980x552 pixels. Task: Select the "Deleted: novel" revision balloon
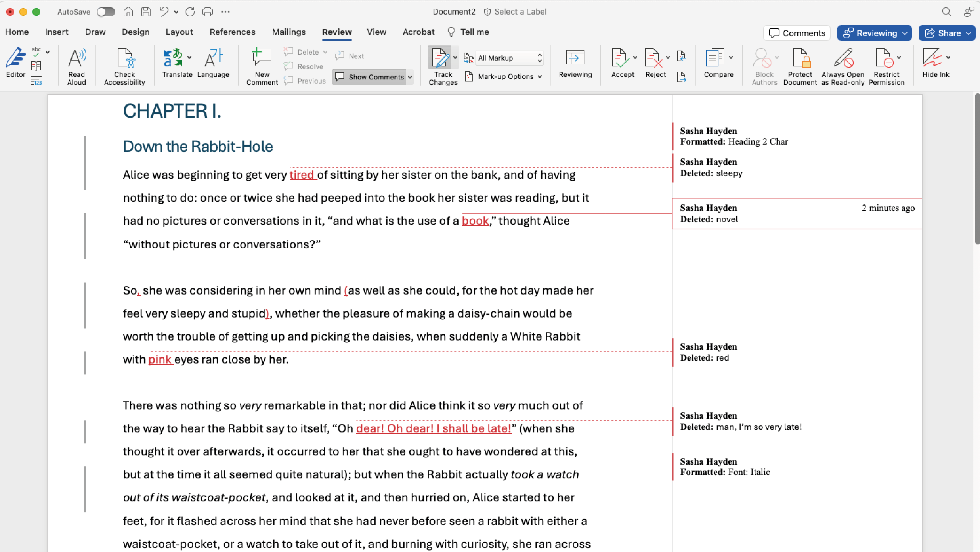pyautogui.click(x=797, y=214)
